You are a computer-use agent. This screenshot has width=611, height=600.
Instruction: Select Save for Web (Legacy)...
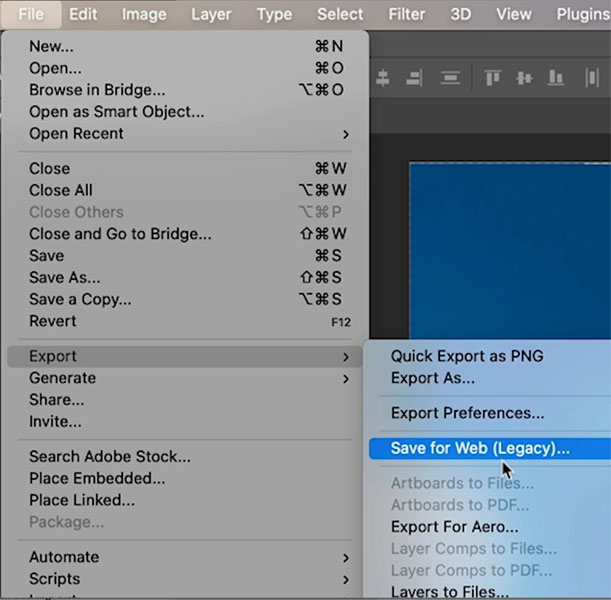tap(490, 448)
